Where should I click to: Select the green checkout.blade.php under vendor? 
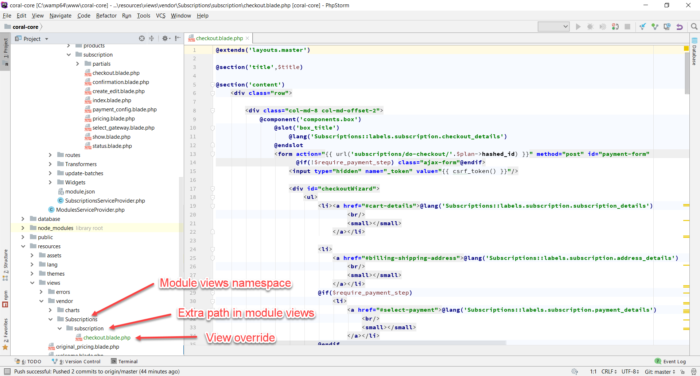coord(103,338)
